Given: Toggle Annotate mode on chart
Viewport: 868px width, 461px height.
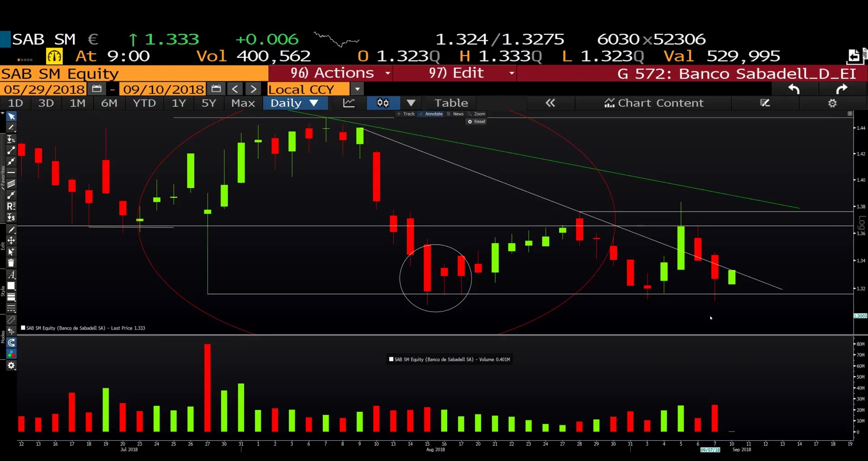Looking at the screenshot, I should click(431, 114).
